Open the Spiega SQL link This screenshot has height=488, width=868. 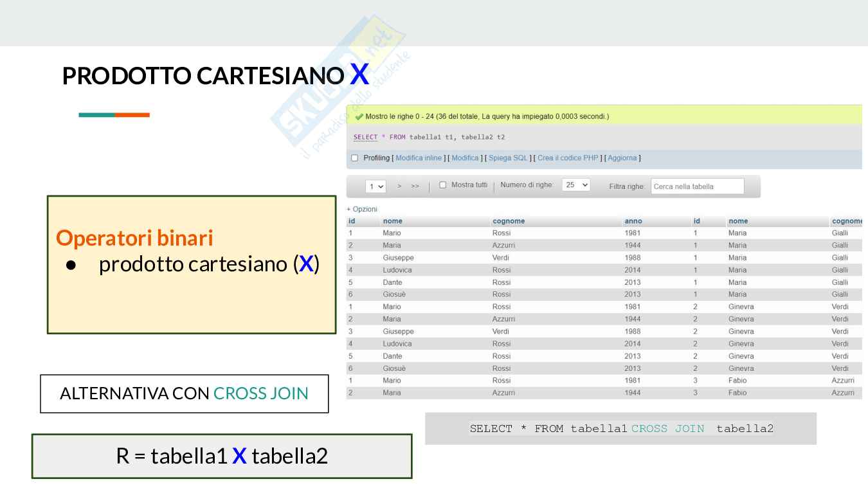point(508,158)
